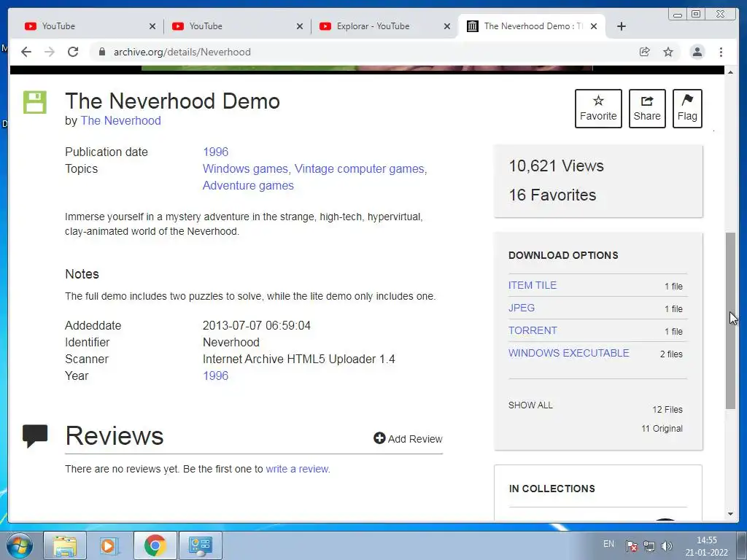Click the Action Center flag tray icon
The width and height of the screenshot is (747, 560).
coord(632,545)
